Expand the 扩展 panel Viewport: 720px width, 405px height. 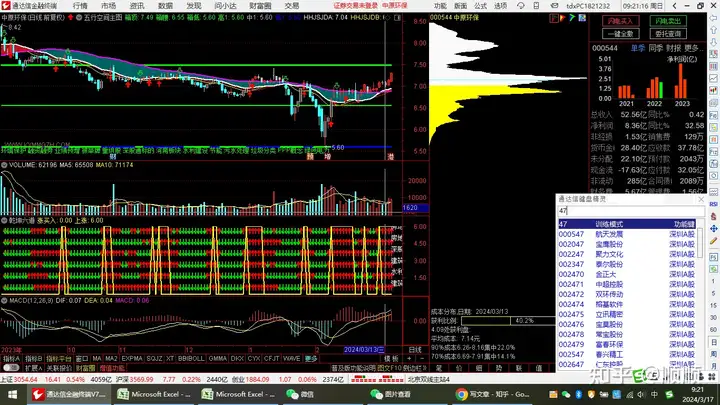[x=34, y=368]
